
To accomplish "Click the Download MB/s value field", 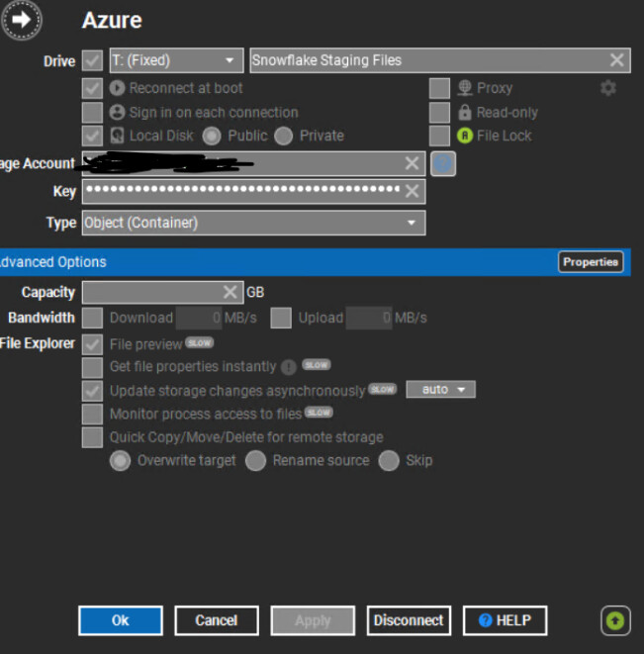I will [199, 318].
